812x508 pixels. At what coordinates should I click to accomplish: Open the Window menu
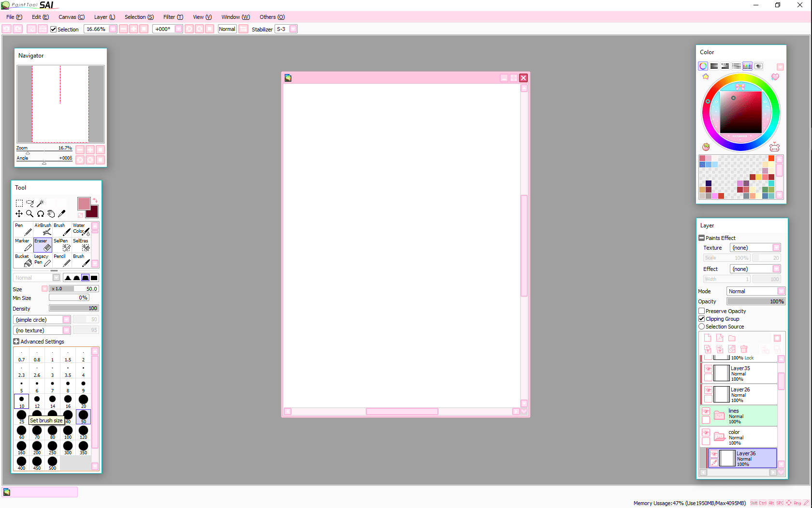[x=235, y=17]
